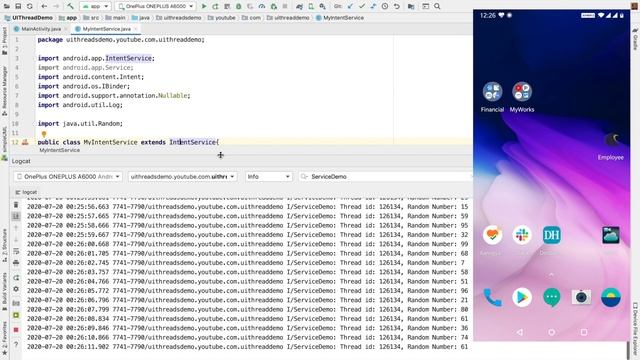Open Device File Explorer side tab

(x=635, y=329)
